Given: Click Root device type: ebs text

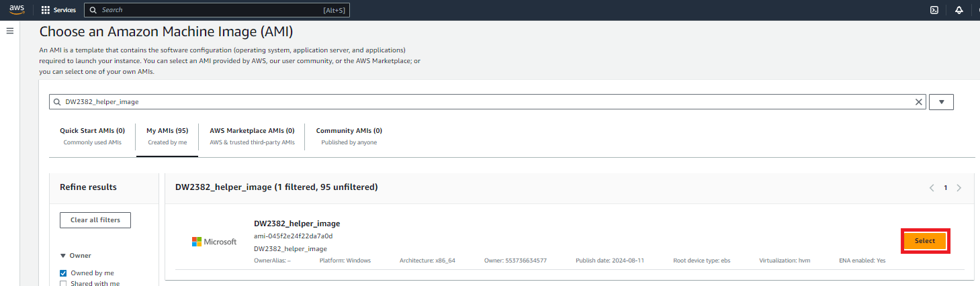Looking at the screenshot, I should (x=701, y=260).
